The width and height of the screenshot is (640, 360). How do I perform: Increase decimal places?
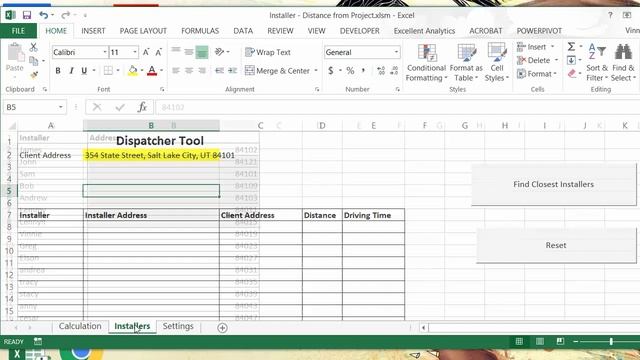pos(381,71)
